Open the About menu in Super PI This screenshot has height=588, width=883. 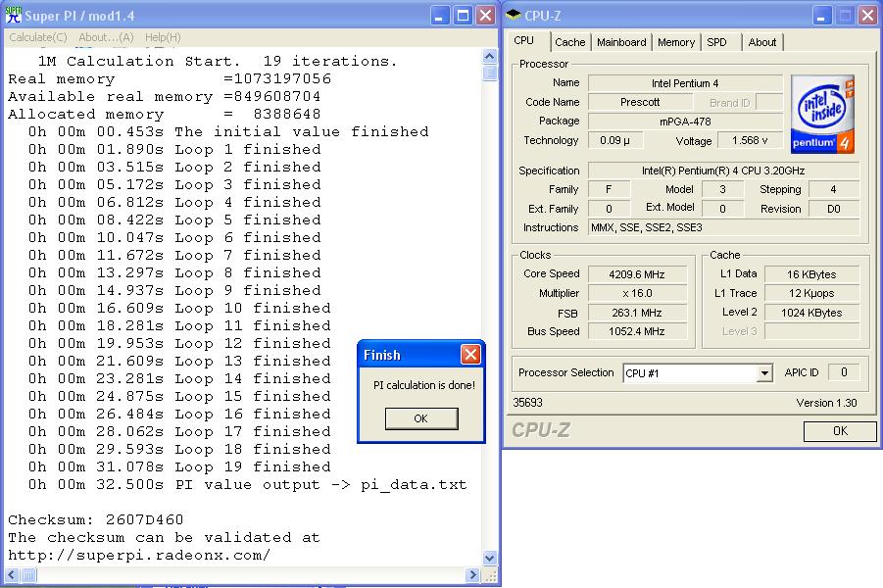(x=106, y=37)
